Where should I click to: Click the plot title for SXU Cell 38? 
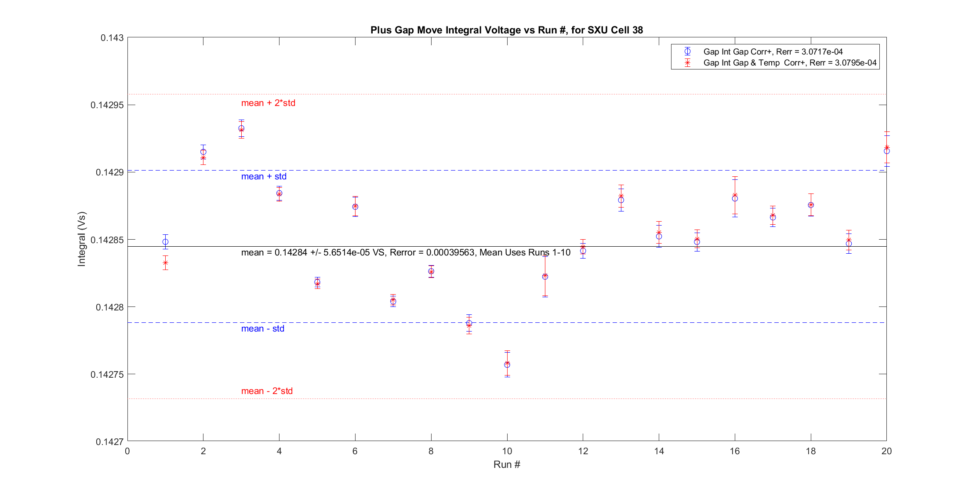coord(506,30)
